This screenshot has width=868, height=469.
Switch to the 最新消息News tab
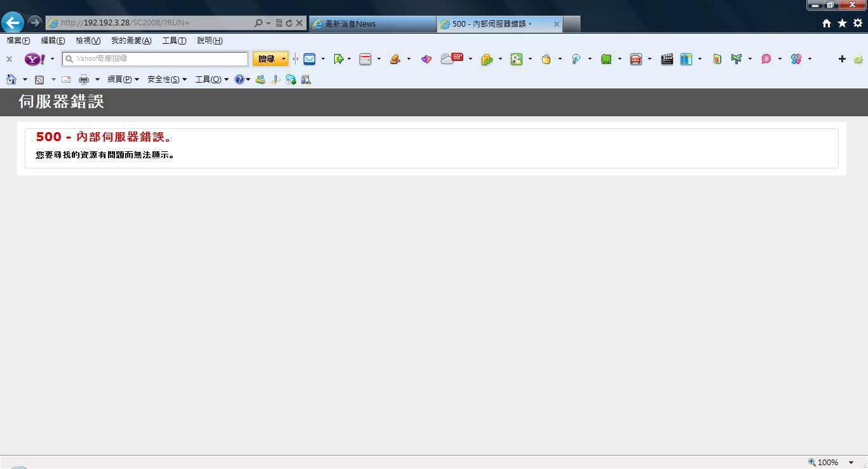click(373, 24)
